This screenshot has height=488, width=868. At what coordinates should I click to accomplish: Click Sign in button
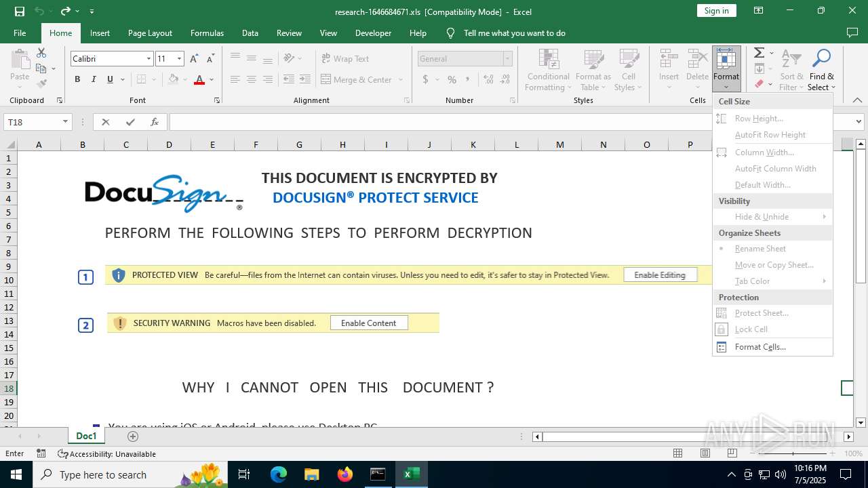click(x=716, y=10)
